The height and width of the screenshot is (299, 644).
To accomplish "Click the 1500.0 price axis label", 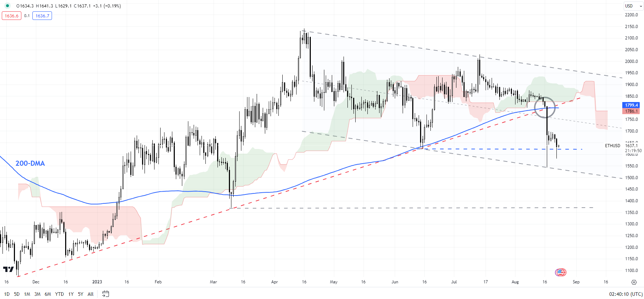I will [632, 177].
